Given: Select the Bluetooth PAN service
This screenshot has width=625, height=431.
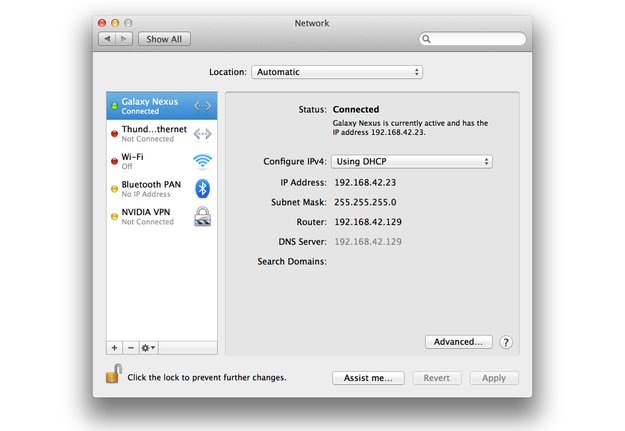Looking at the screenshot, I should pos(162,189).
